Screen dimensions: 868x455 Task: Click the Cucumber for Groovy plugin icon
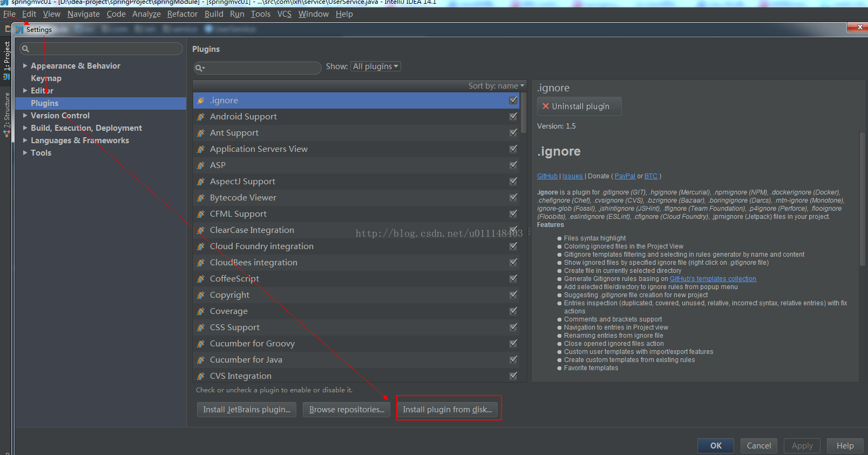[201, 344]
